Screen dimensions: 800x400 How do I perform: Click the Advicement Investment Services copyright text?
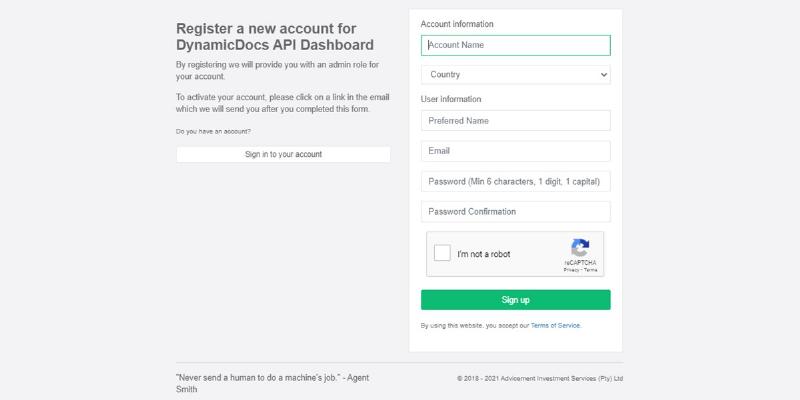540,379
